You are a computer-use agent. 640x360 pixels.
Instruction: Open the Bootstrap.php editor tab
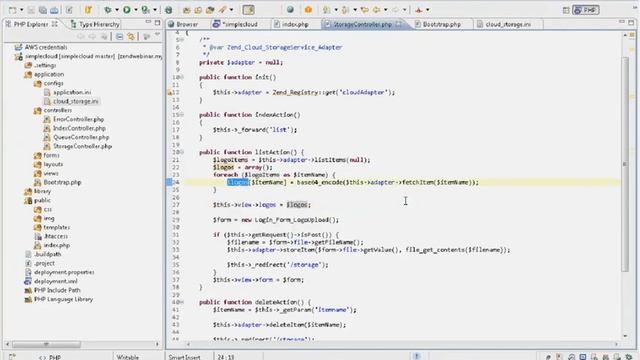(x=438, y=24)
